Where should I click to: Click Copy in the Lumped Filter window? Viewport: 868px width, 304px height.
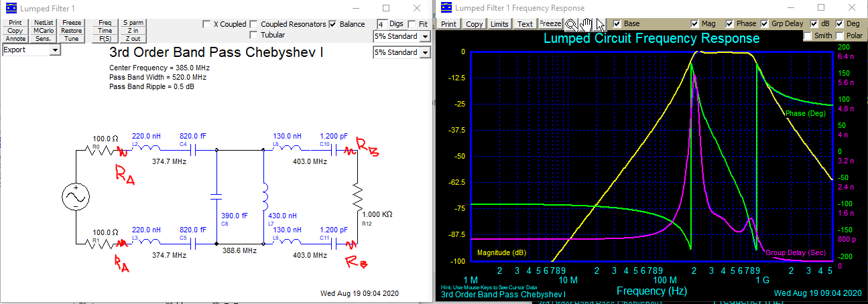coord(15,31)
